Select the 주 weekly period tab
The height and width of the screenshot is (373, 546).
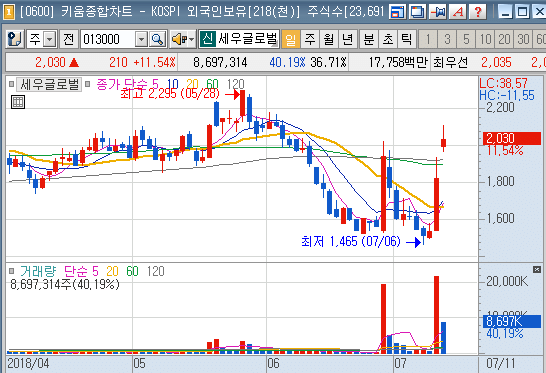[x=310, y=39]
